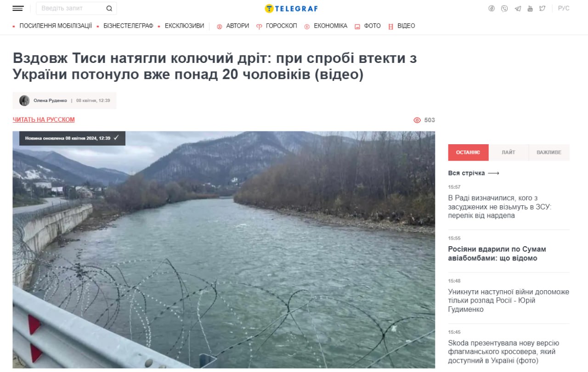The height and width of the screenshot is (372, 588).
Task: Open the hamburger menu icon
Action: 18,8
